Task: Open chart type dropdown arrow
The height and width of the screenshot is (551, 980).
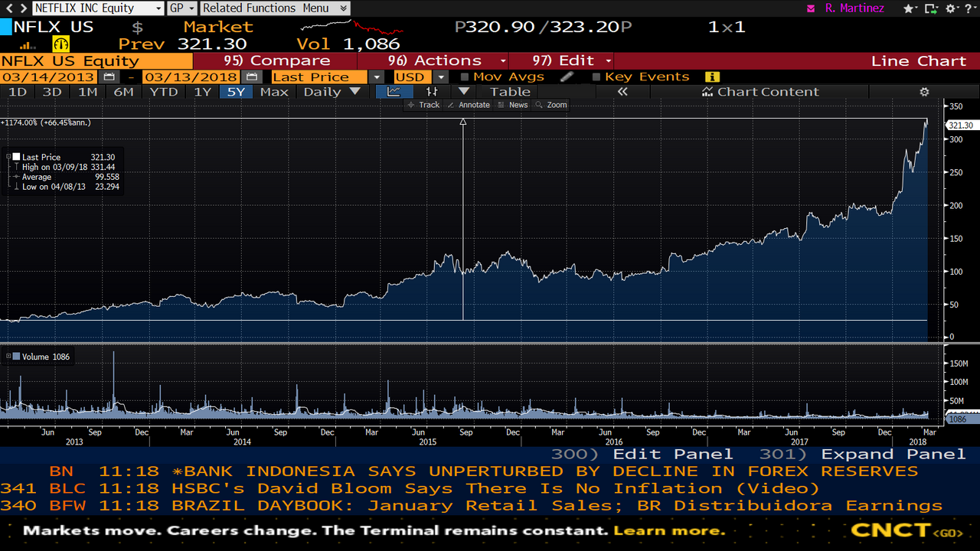Action: coord(463,92)
